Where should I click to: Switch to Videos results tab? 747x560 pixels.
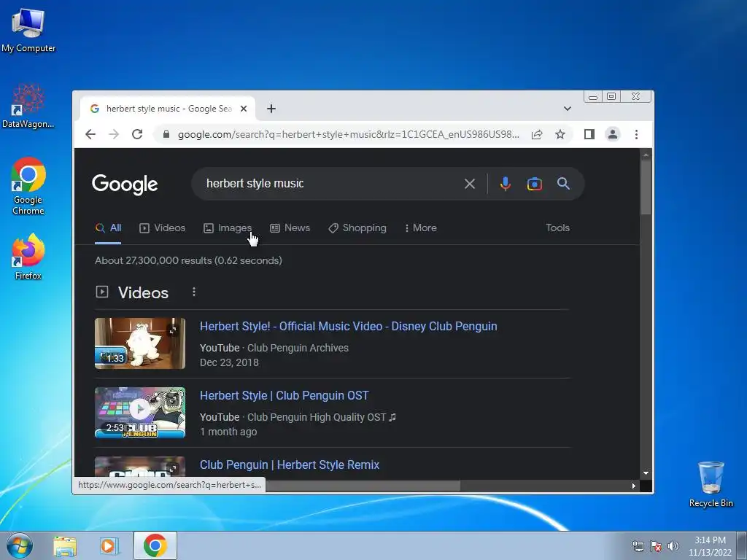pyautogui.click(x=162, y=227)
